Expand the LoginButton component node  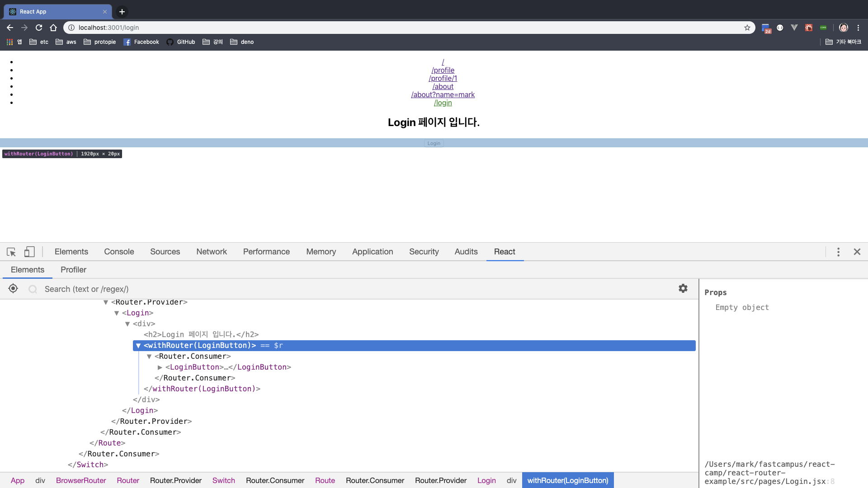tap(160, 367)
